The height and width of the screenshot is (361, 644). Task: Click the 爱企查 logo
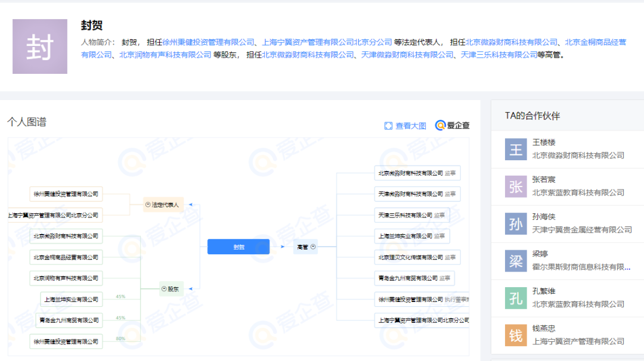(452, 126)
